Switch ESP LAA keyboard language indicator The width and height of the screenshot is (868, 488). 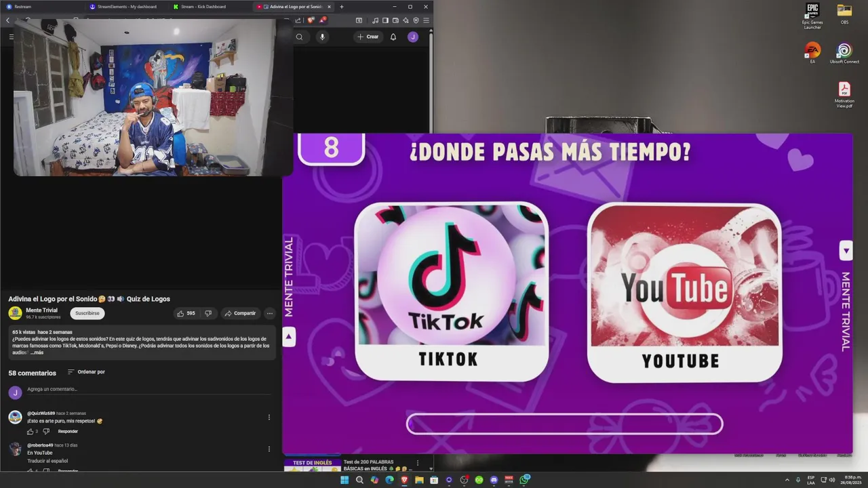point(811,480)
